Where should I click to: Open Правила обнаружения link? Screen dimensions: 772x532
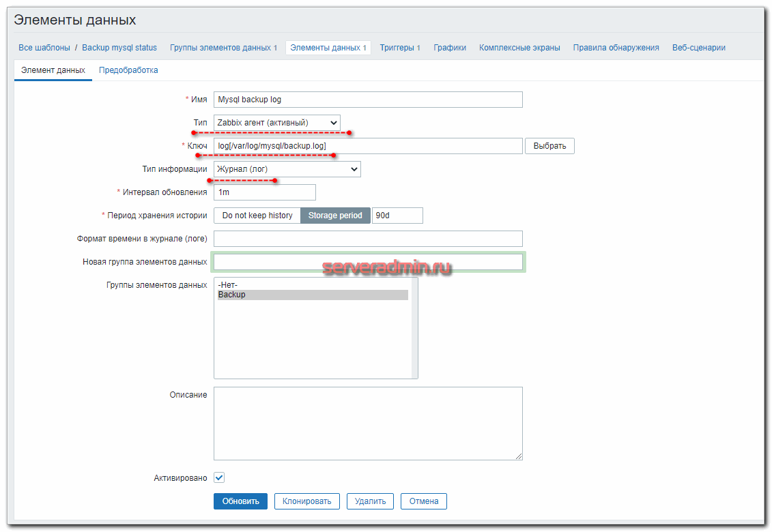click(616, 48)
